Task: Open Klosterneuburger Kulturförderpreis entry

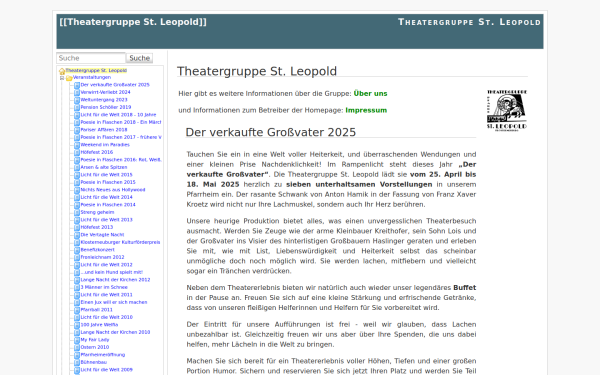Action: coord(120,242)
